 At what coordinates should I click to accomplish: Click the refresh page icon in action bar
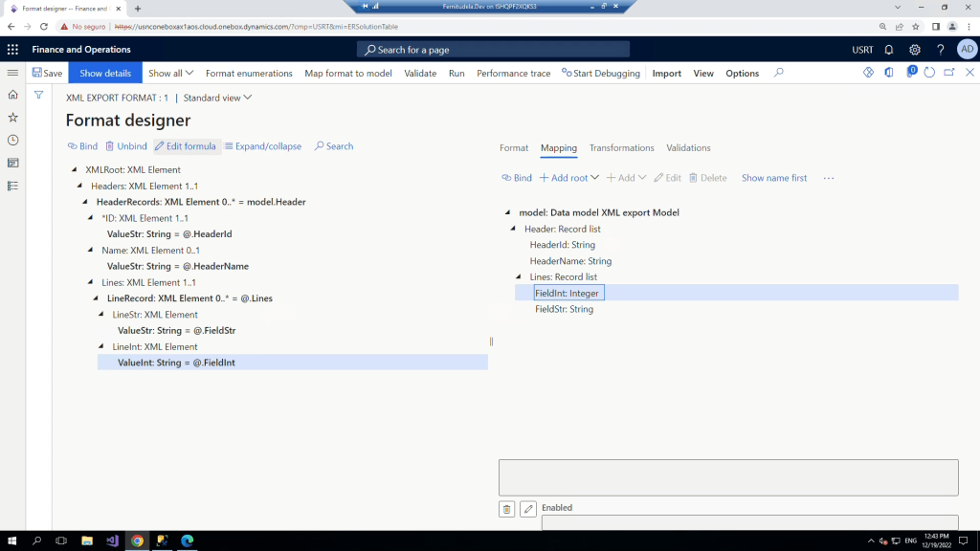(929, 73)
